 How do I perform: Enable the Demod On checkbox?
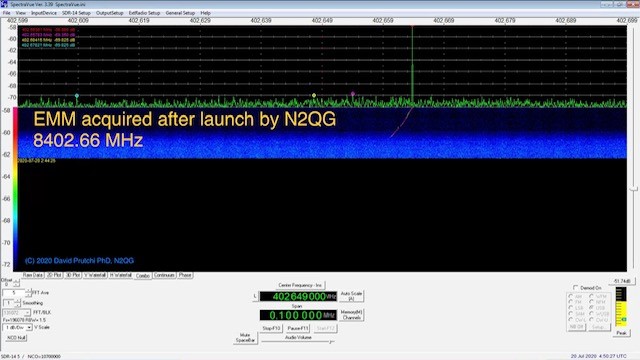[576, 288]
